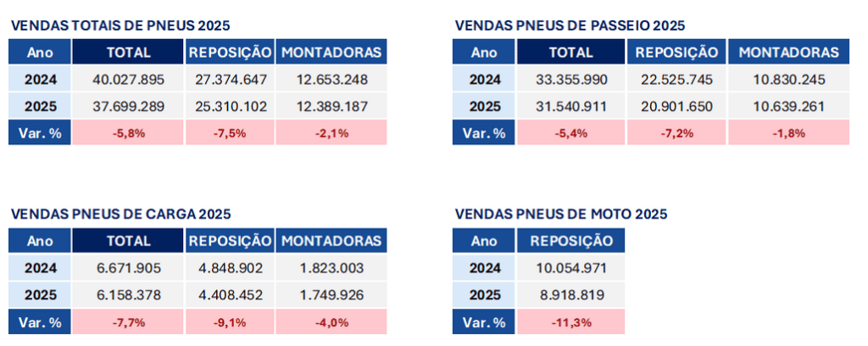Select the 12.389.187 montadoras cell
The image size is (868, 346).
click(x=331, y=107)
